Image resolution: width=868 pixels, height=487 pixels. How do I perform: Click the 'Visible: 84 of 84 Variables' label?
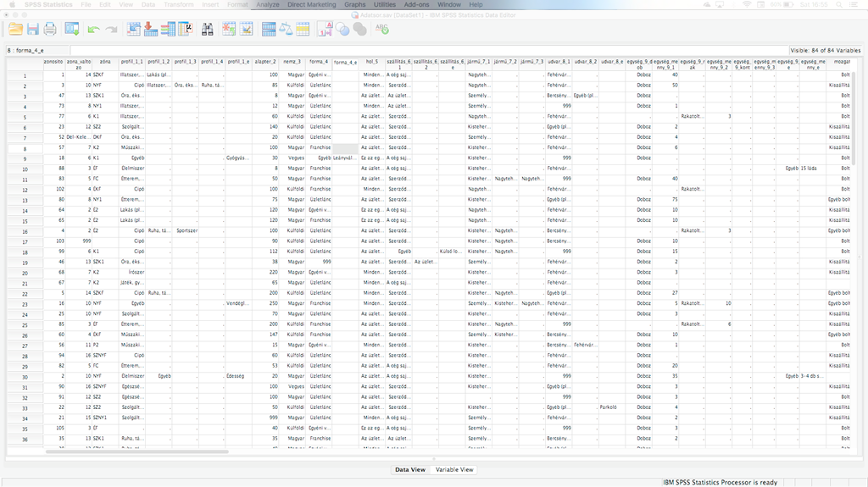tap(826, 50)
